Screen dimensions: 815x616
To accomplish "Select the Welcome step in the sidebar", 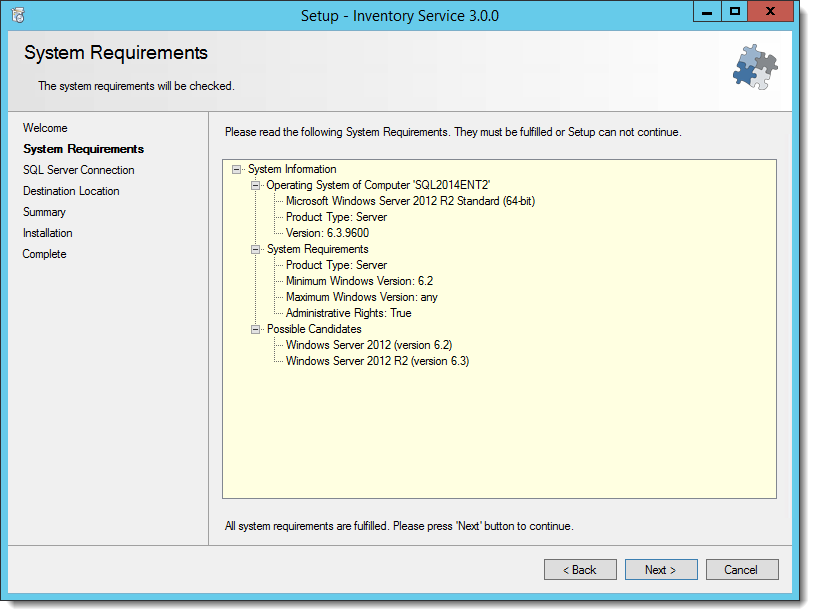I will [45, 128].
